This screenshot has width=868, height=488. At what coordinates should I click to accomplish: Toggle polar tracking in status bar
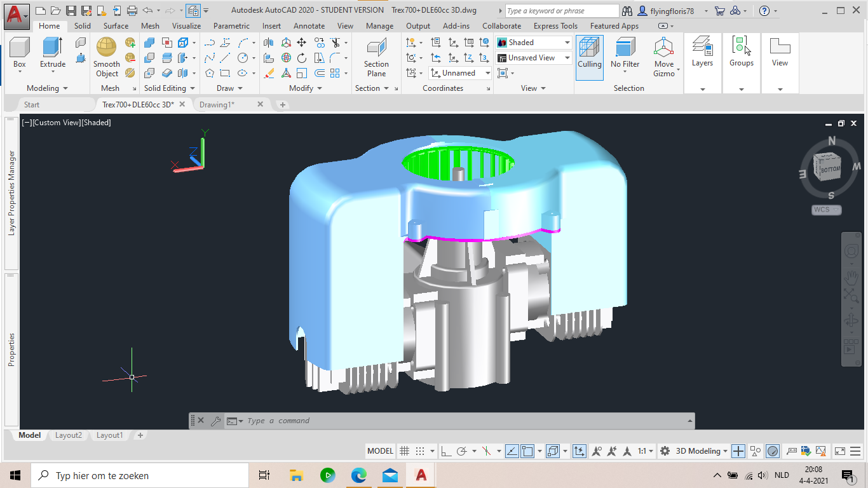[x=462, y=451]
